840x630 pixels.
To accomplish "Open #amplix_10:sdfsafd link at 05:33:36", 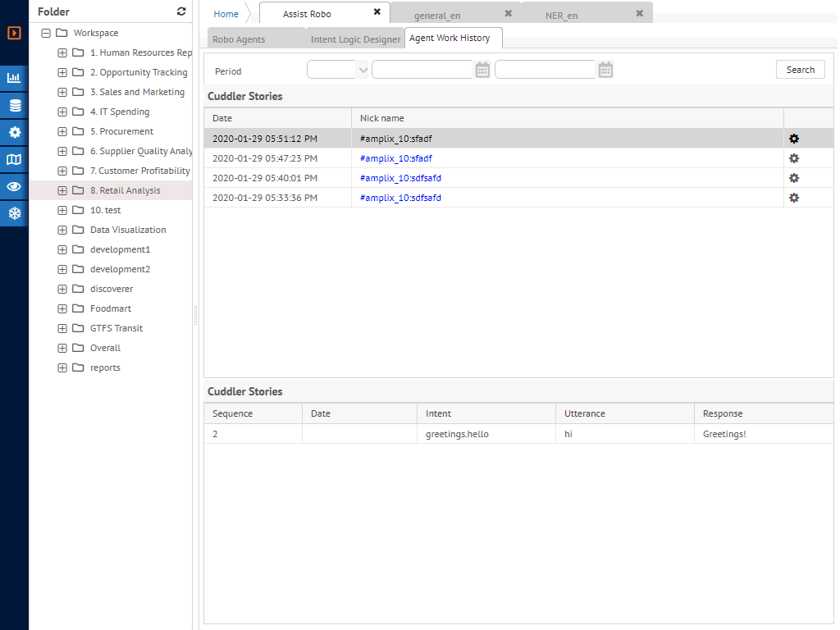I will [400, 198].
